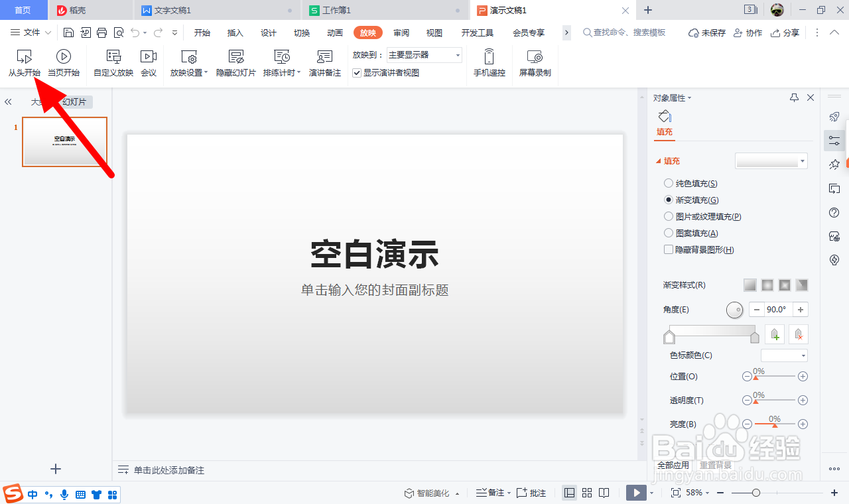Check the 隐藏背景图形 option
The image size is (849, 504).
pyautogui.click(x=668, y=249)
